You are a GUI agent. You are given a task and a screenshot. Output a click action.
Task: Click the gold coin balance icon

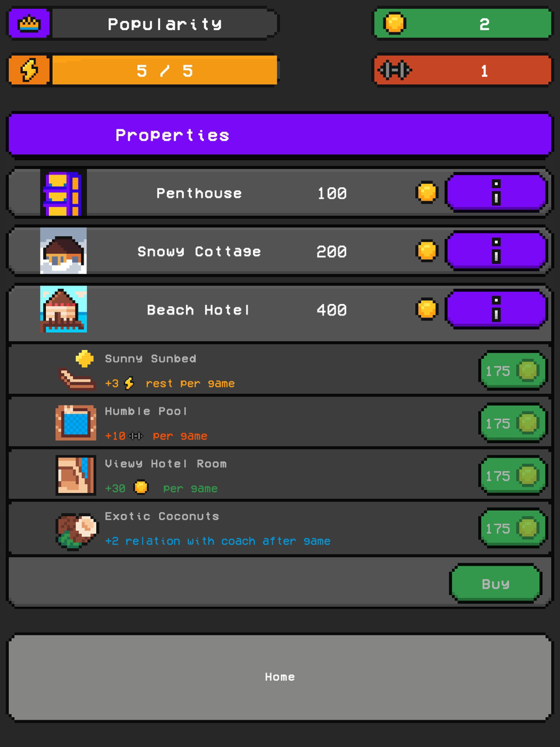coord(395,24)
